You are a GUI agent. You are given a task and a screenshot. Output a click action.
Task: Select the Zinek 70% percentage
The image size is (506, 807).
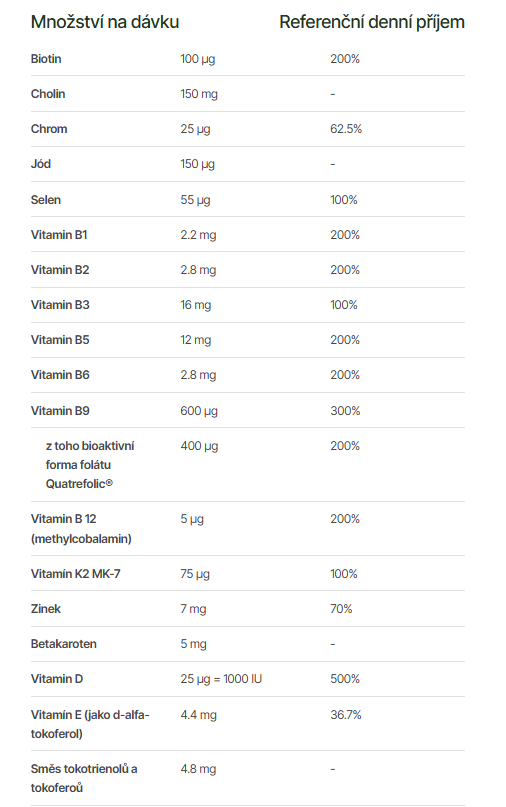[341, 609]
